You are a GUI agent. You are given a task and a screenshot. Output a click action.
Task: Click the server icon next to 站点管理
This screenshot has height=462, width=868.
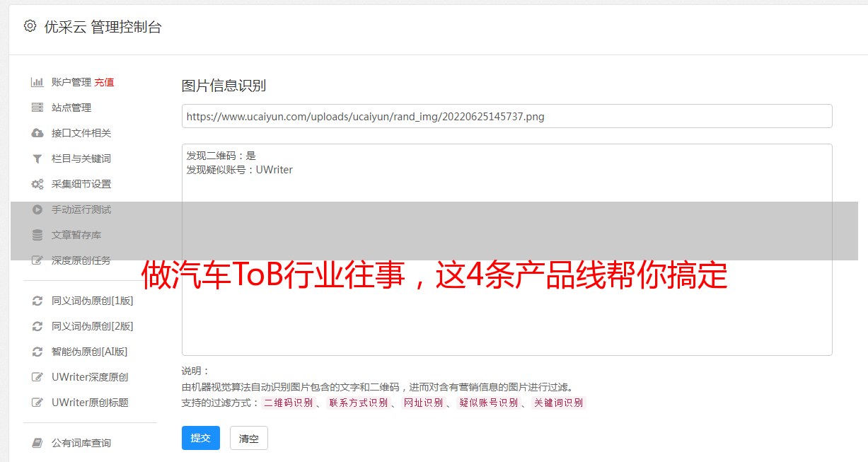tap(37, 108)
